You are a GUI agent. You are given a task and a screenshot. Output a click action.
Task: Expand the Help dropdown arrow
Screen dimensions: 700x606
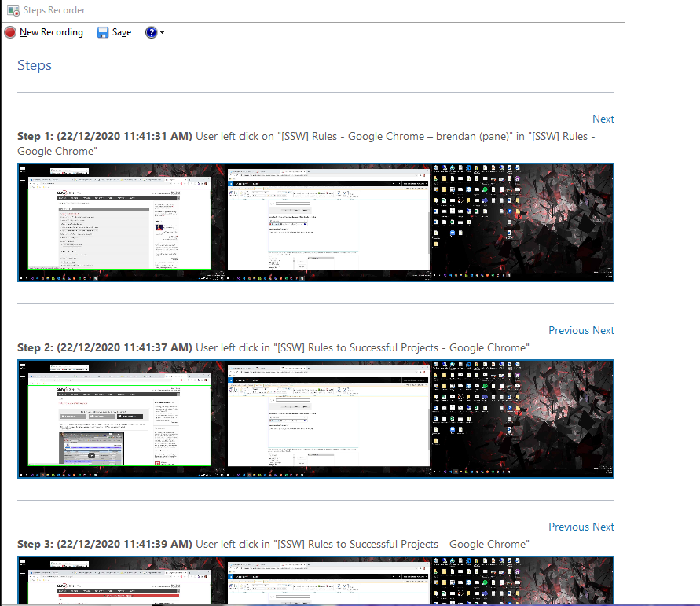pos(162,32)
